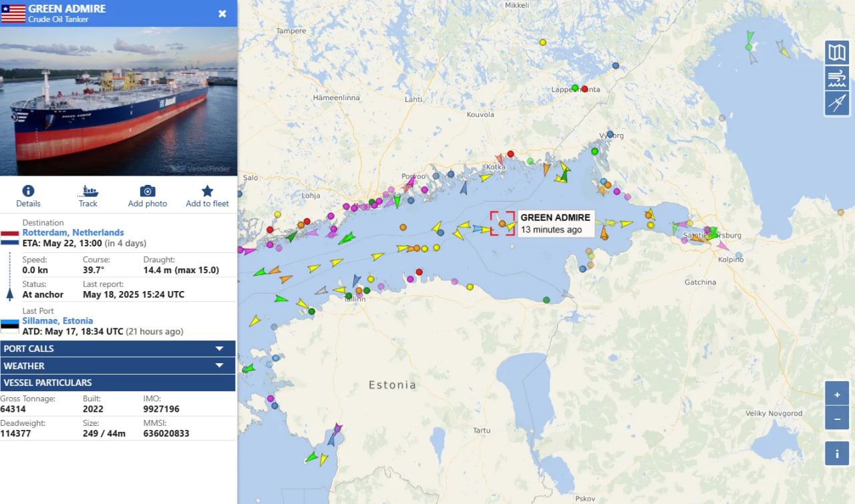The width and height of the screenshot is (855, 504).
Task: Collapse the VESSEL PARTICULARS header
Action: click(x=118, y=383)
